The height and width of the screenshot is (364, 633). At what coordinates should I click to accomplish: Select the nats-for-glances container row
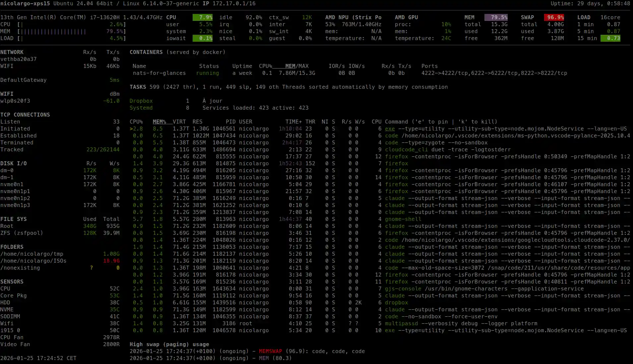click(x=159, y=73)
